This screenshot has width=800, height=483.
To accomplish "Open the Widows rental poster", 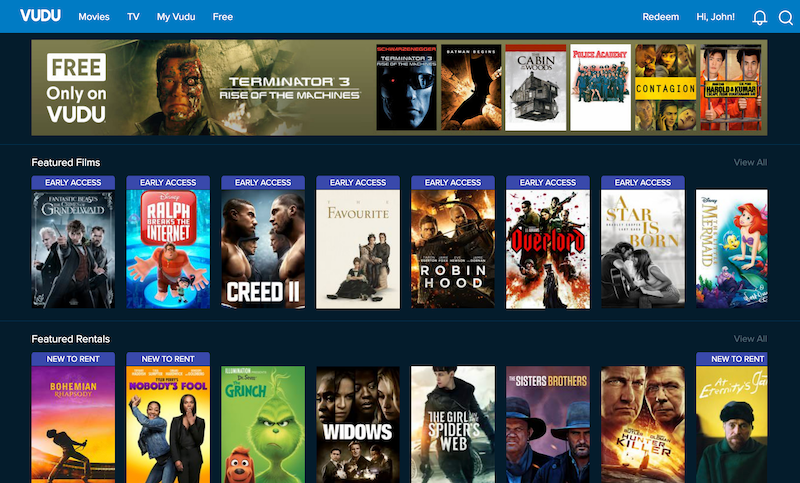I will pyautogui.click(x=358, y=424).
